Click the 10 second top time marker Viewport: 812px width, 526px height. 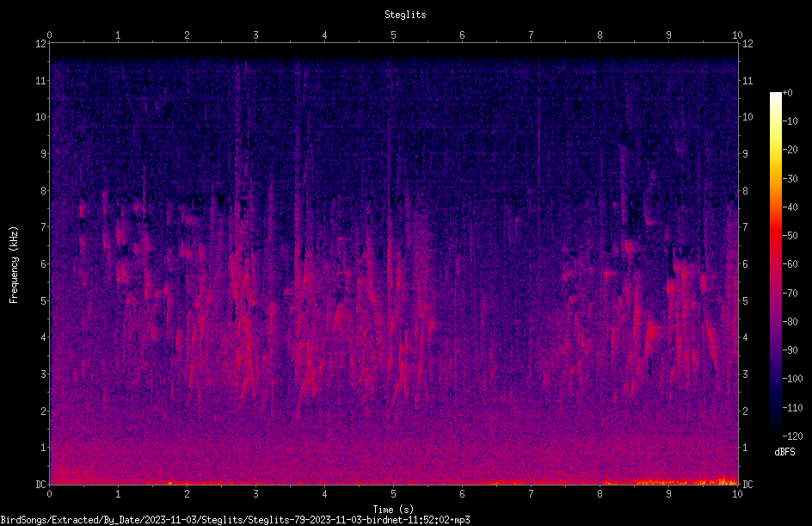pyautogui.click(x=737, y=35)
